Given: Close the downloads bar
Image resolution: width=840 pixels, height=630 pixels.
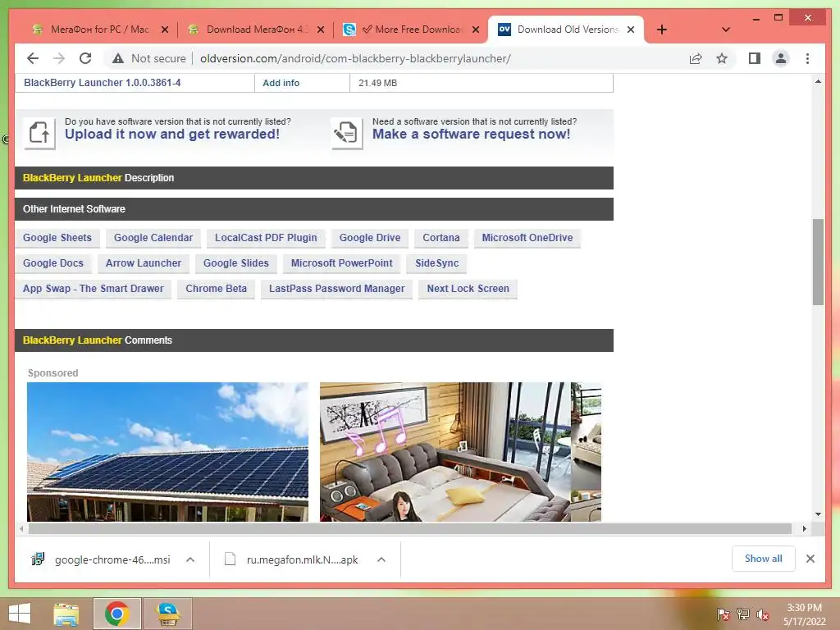Looking at the screenshot, I should [810, 559].
